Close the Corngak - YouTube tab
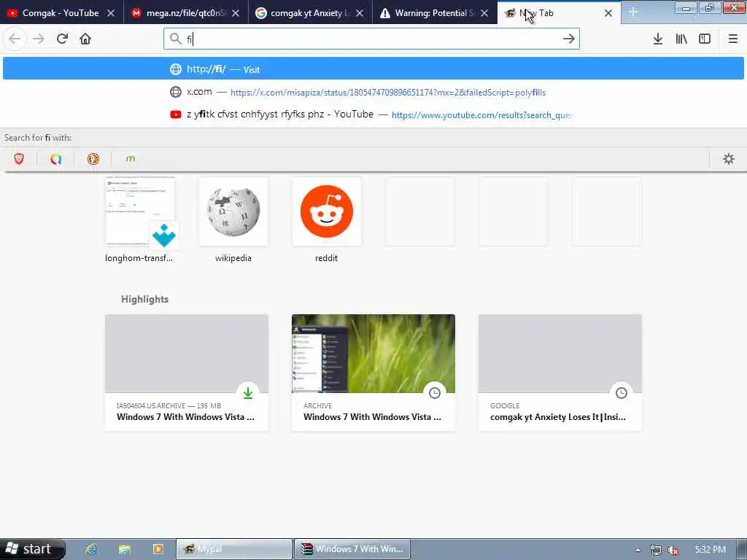This screenshot has width=747, height=560. (111, 13)
